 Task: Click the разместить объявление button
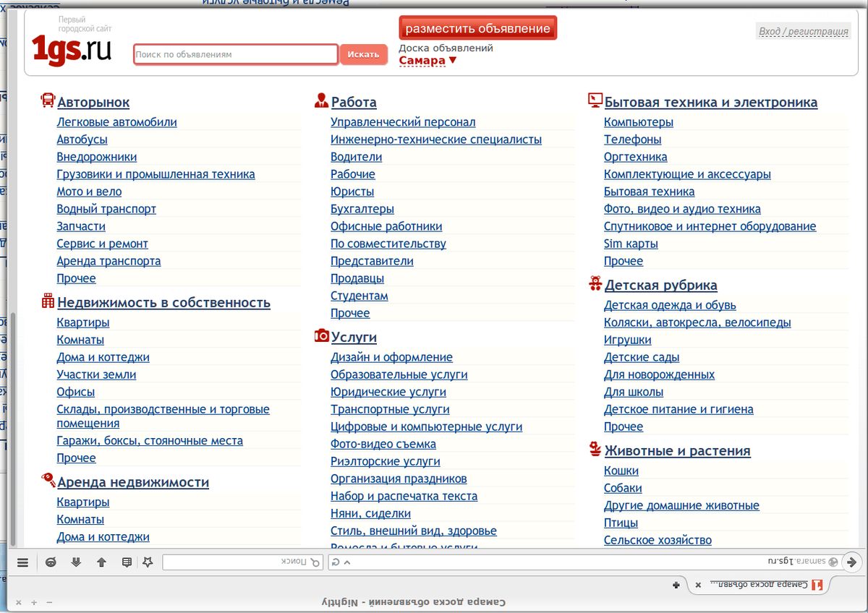pos(477,29)
